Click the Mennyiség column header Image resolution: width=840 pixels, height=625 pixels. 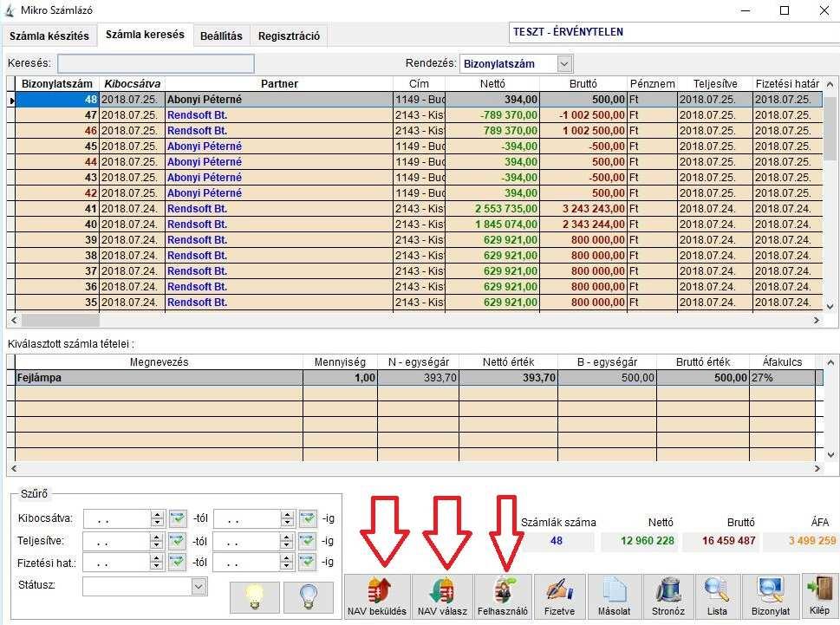coord(340,362)
